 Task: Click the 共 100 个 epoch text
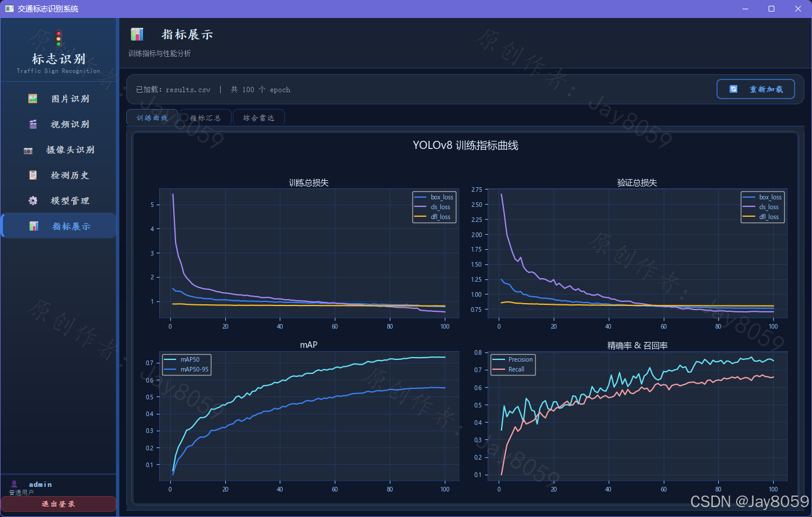point(261,90)
